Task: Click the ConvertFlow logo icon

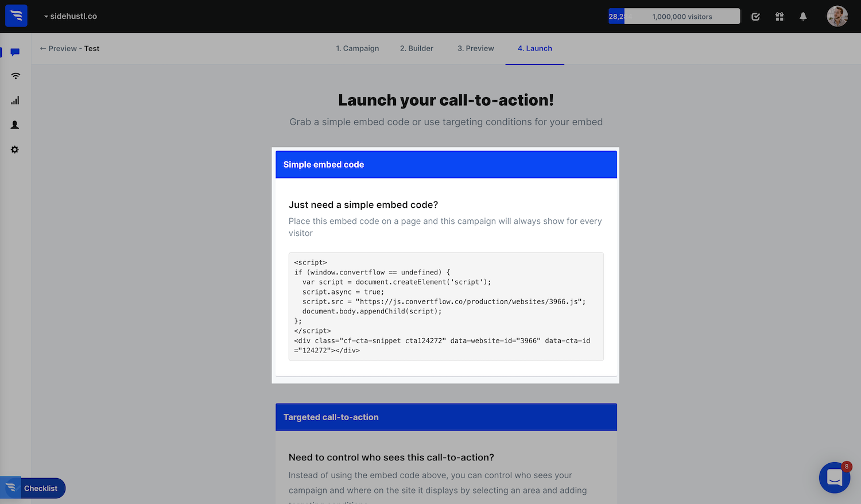Action: [x=16, y=16]
